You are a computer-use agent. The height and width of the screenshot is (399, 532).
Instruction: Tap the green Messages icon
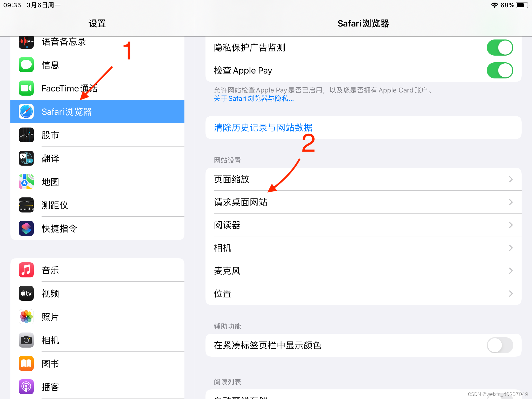click(x=26, y=65)
